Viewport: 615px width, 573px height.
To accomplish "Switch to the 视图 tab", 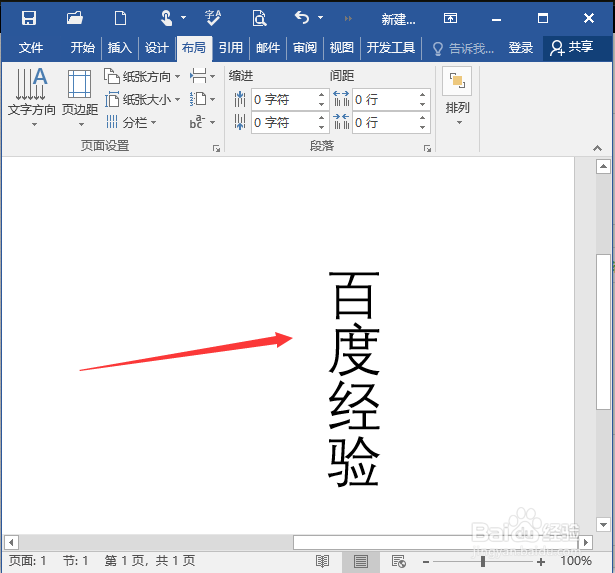I will (x=342, y=48).
